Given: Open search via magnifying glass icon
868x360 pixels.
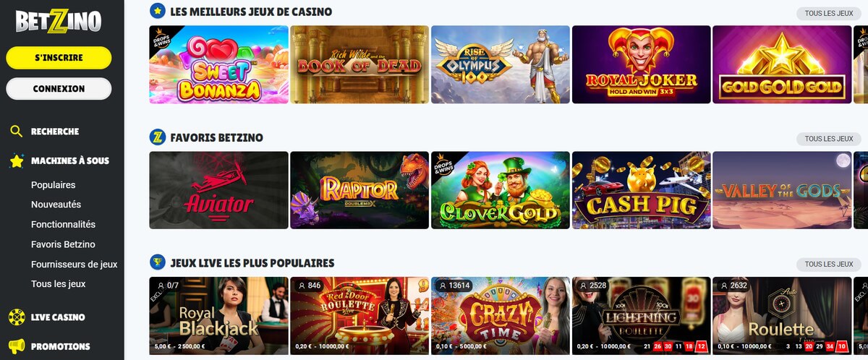Looking at the screenshot, I should coord(16,132).
